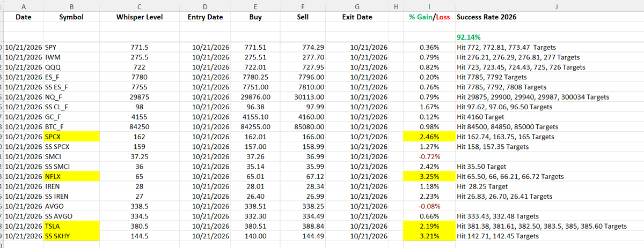Screen dimensions: 644x248
Task: Select column B header
Action: 72,6
